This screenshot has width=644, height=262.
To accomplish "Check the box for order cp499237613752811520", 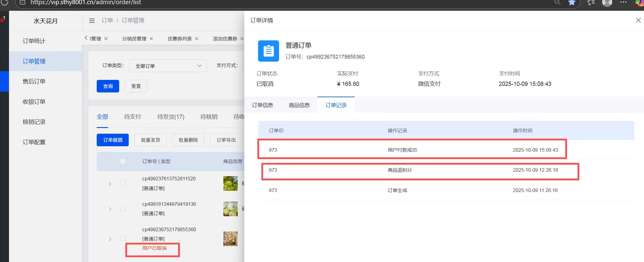I will [x=123, y=183].
